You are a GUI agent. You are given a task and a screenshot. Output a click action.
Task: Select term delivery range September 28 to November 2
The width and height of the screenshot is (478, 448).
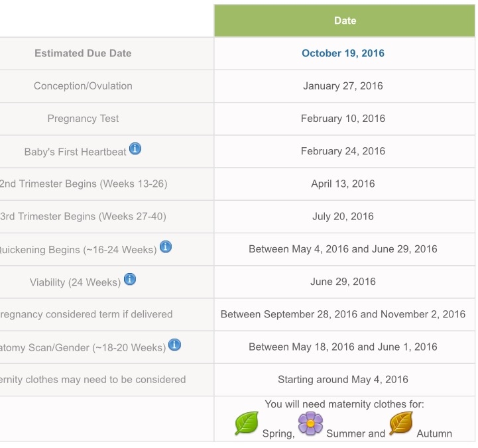(343, 314)
